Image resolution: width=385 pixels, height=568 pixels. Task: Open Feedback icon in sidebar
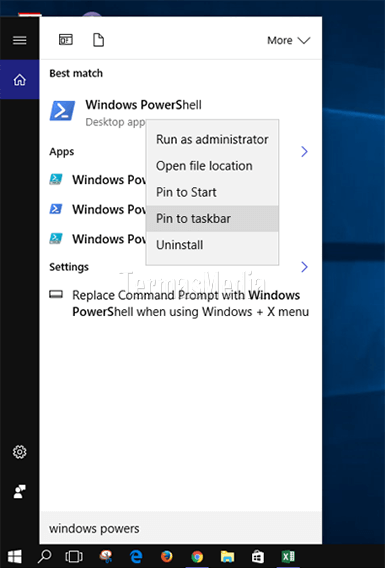click(20, 492)
